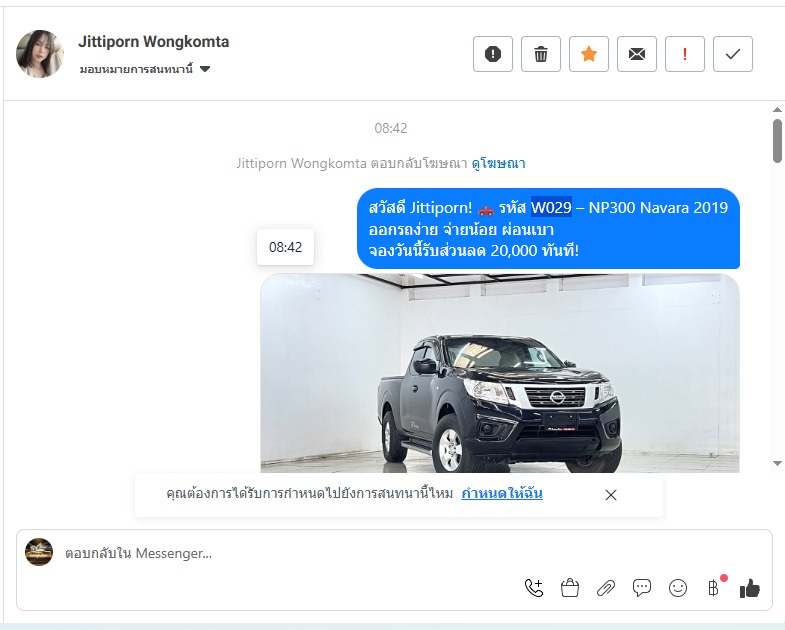Viewport: 785px width, 630px height.
Task: Open the emoji picker smiley icon
Action: [x=678, y=588]
